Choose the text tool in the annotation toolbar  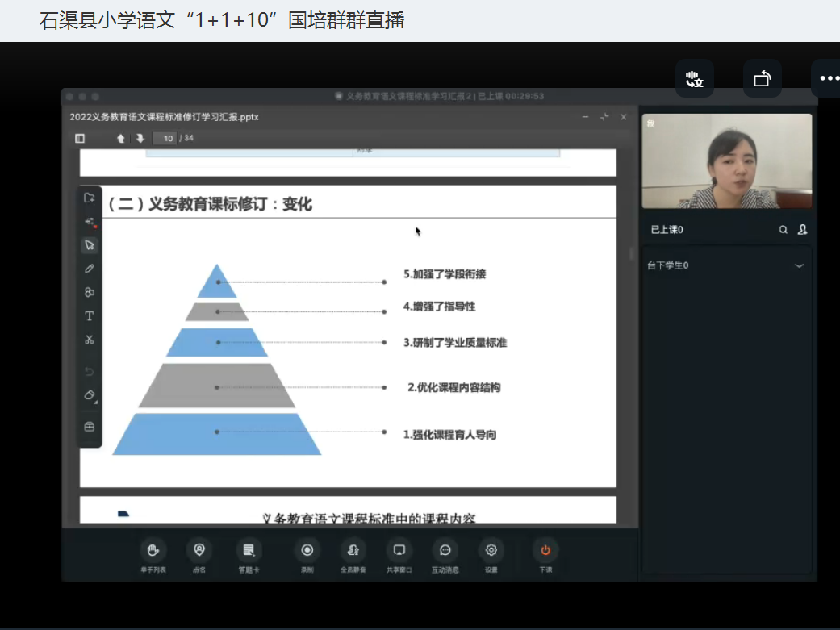click(x=90, y=316)
